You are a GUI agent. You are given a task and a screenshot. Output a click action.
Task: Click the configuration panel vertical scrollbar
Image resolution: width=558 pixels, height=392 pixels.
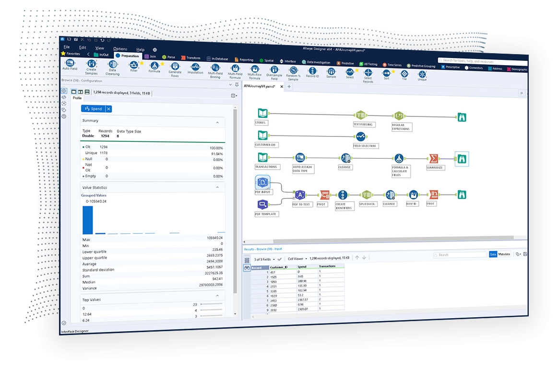[235, 201]
